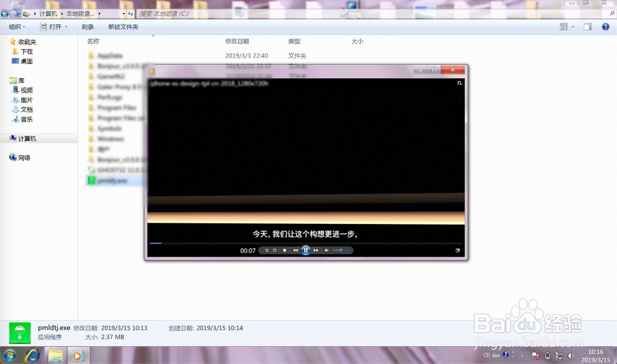Click the network icon in system tray
Viewport: 617px width, 364px height.
559,356
